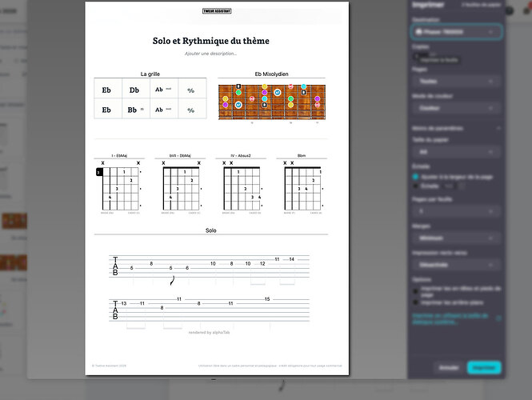This screenshot has height=400, width=532.
Task: Open the Impression recto verso dropdown
Action: click(x=456, y=265)
